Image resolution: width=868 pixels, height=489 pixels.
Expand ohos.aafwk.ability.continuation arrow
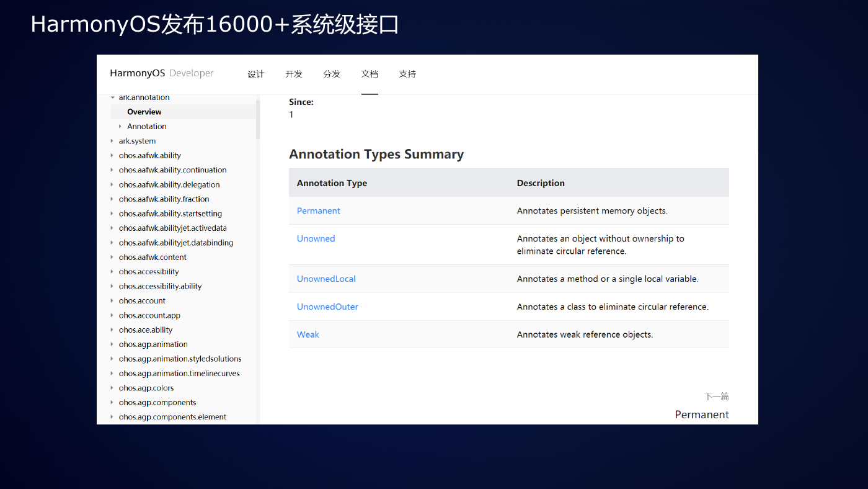pyautogui.click(x=112, y=170)
